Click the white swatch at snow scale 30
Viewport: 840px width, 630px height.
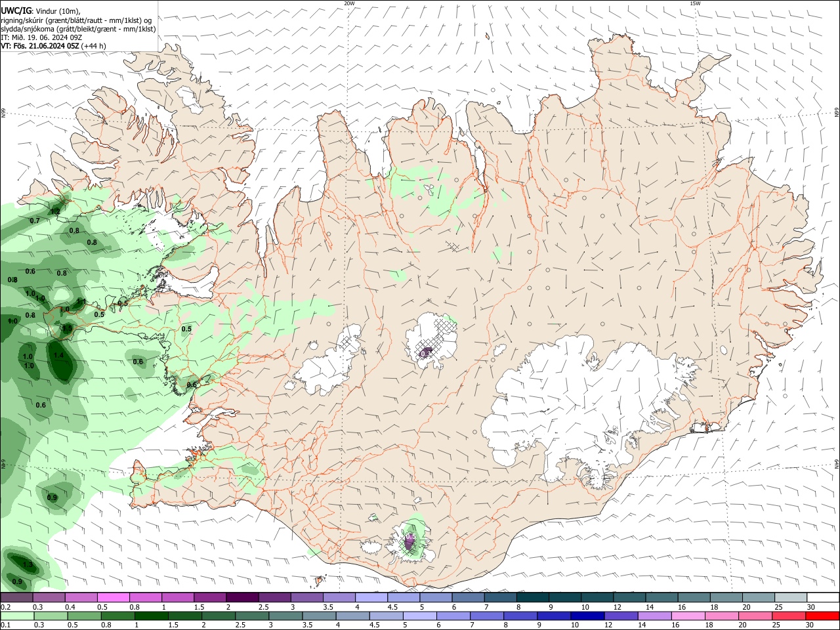pos(823,597)
